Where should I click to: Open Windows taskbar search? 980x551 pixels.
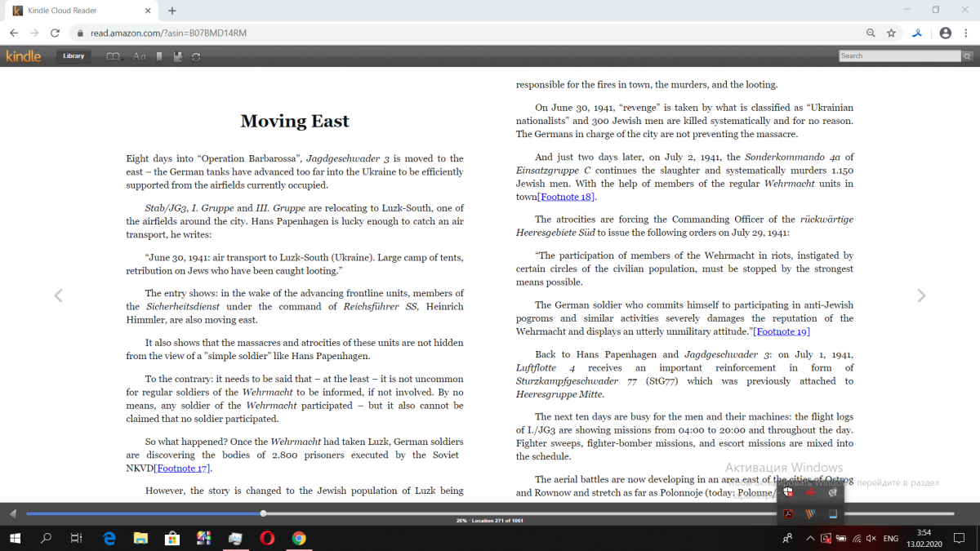47,538
